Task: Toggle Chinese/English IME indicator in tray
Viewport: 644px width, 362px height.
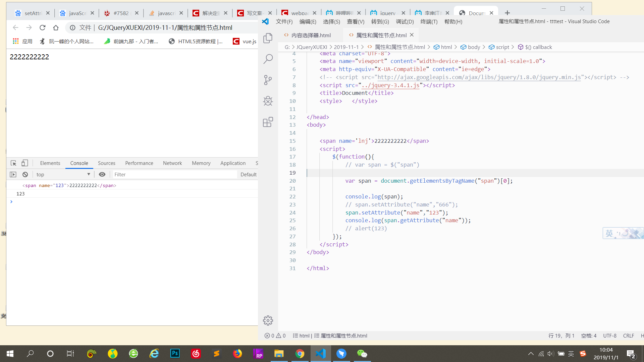Action: 571,354
